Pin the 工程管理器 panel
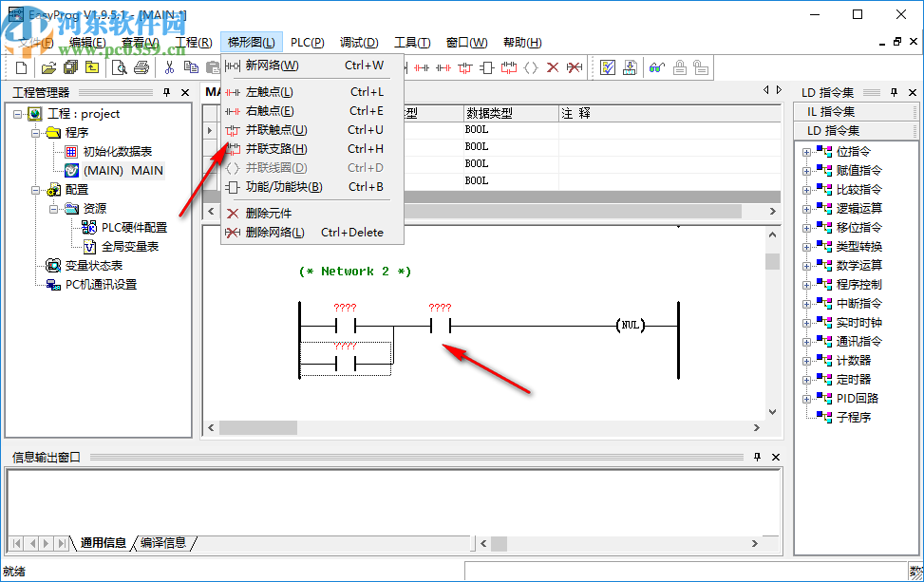Viewport: 924px width, 582px height. coord(167,92)
